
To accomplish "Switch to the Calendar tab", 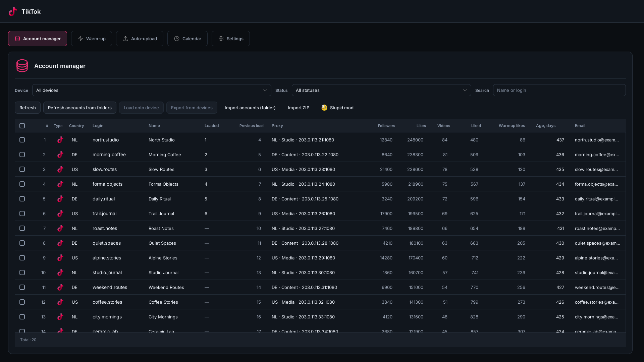I will 187,39.
